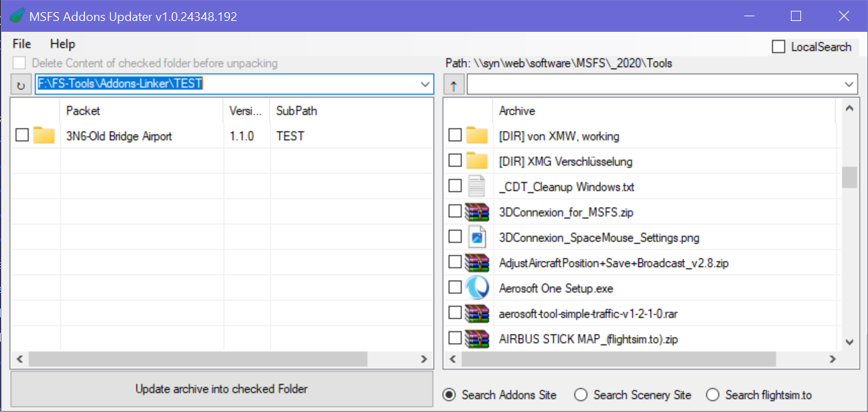Click the refresh icon beside the folder path

[20, 85]
